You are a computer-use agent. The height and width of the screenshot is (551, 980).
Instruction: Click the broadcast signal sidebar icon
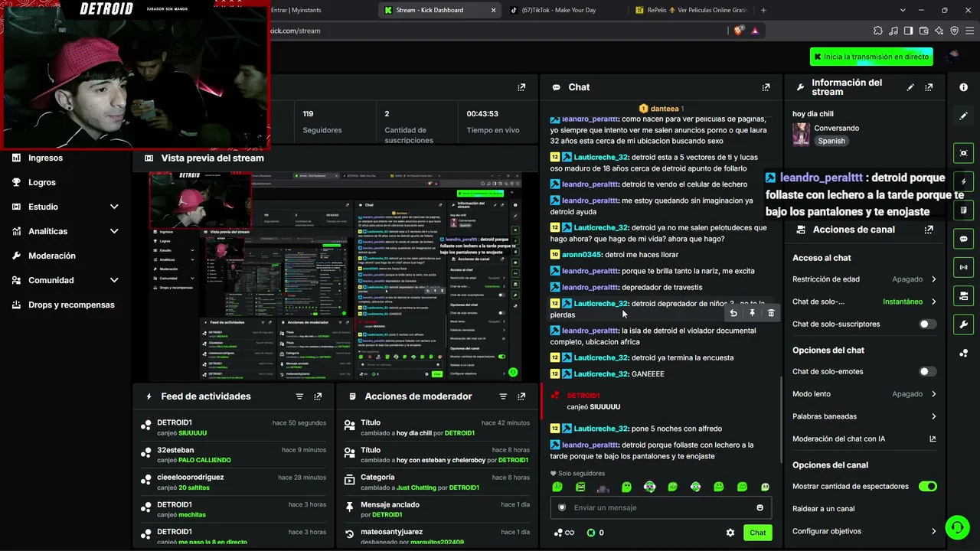[963, 267]
